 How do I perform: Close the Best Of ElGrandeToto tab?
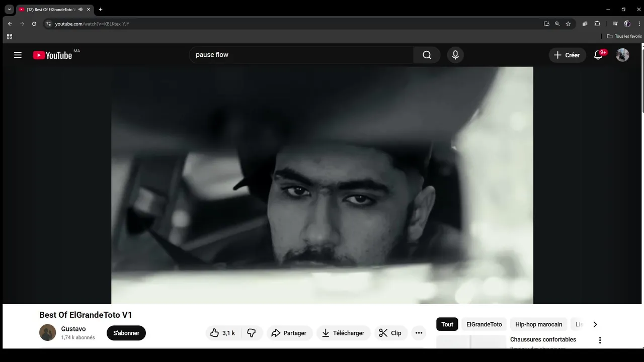(89, 10)
